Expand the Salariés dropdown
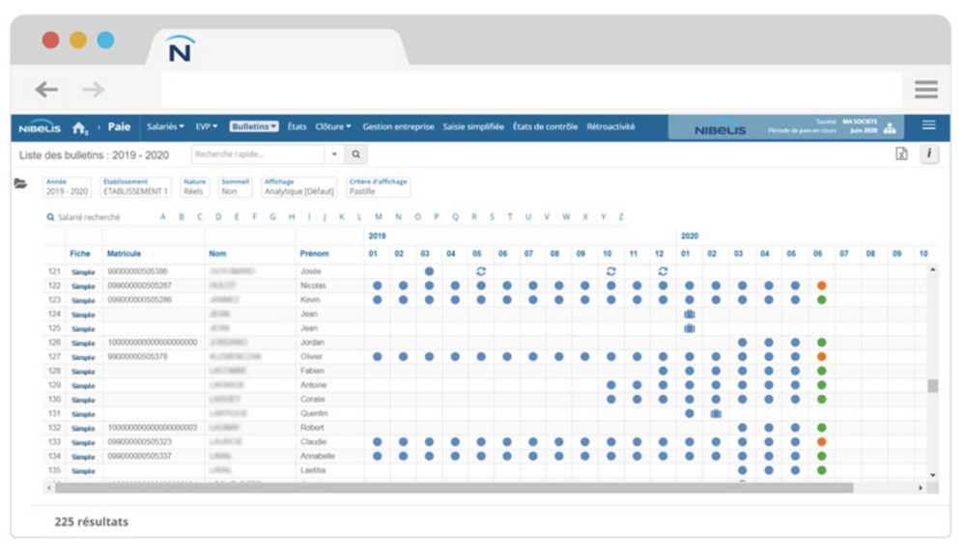Screen dimensions: 966x560 [161, 126]
